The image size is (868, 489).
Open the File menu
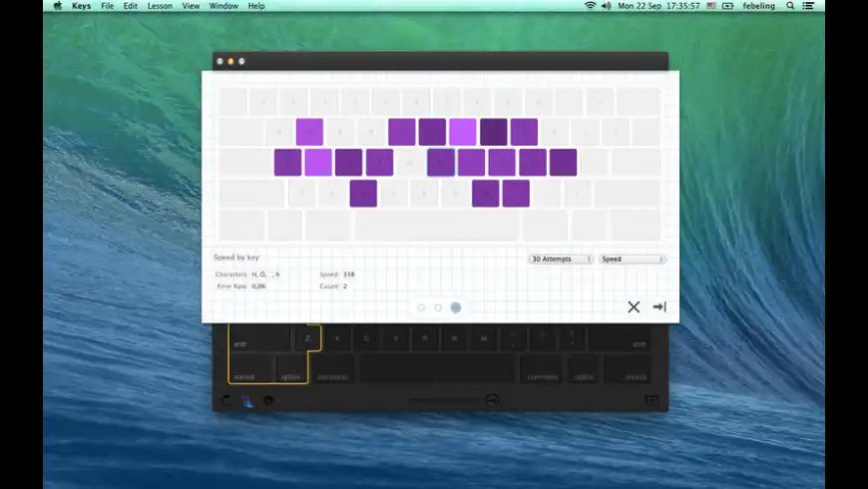coord(108,6)
